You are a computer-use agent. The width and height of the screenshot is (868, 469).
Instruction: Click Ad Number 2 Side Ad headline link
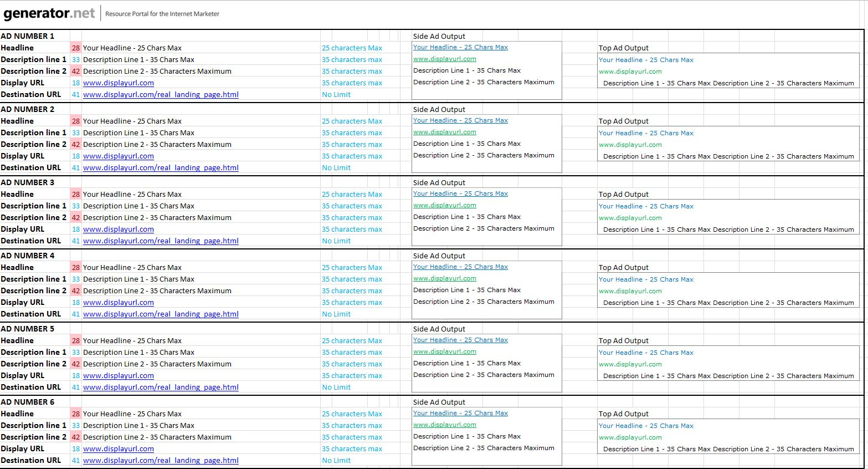[x=460, y=120]
